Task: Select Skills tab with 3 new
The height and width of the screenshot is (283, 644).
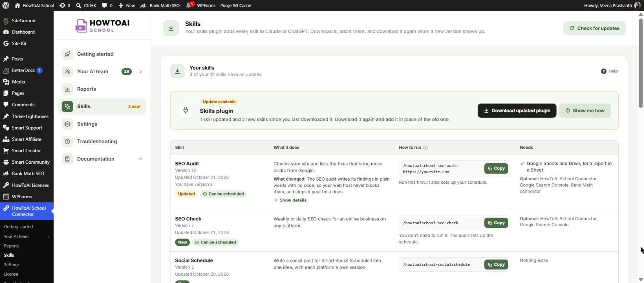Action: point(102,107)
